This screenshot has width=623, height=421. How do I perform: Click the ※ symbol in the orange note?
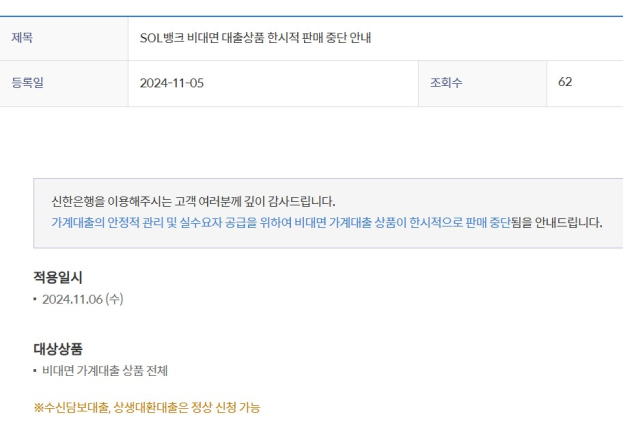coord(38,407)
